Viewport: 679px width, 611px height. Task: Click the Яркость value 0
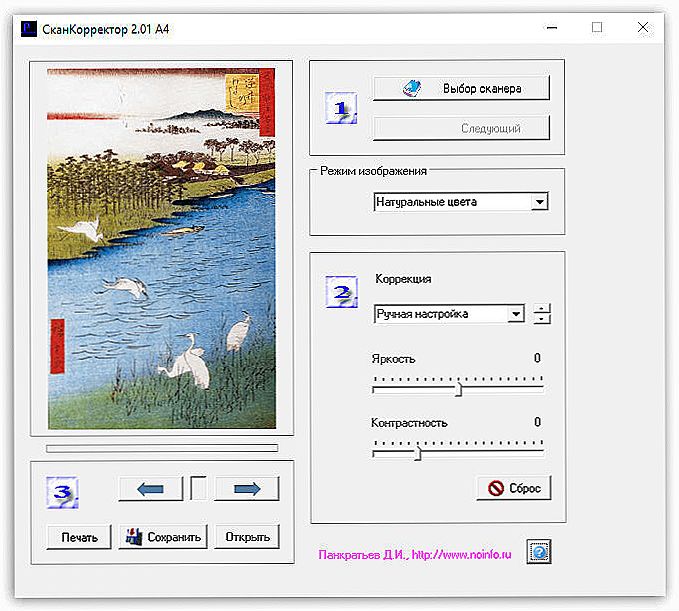coord(537,358)
